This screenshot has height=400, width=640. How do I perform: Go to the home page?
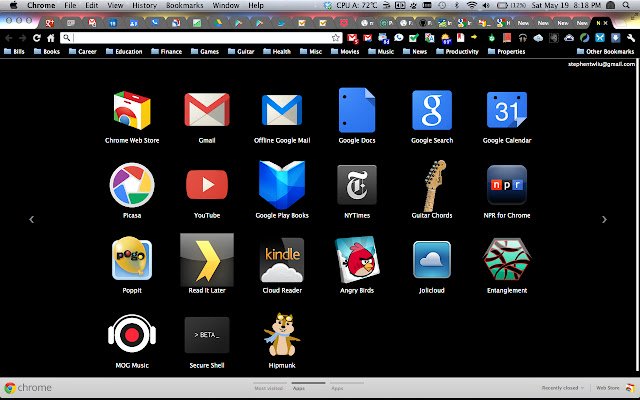(51, 38)
